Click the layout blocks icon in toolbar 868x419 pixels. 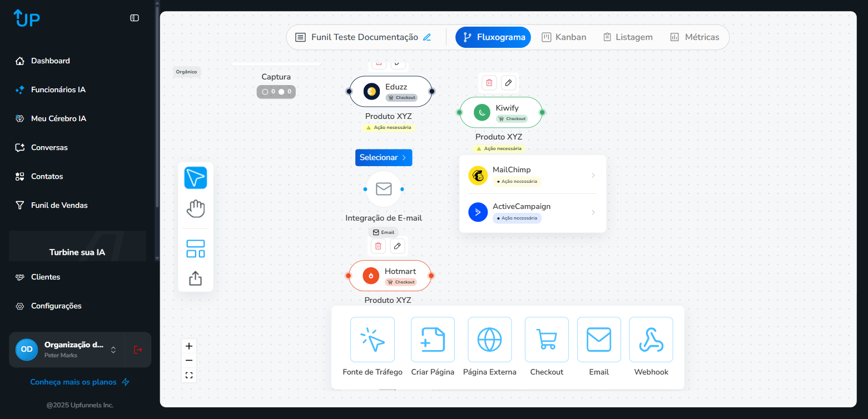(x=195, y=248)
